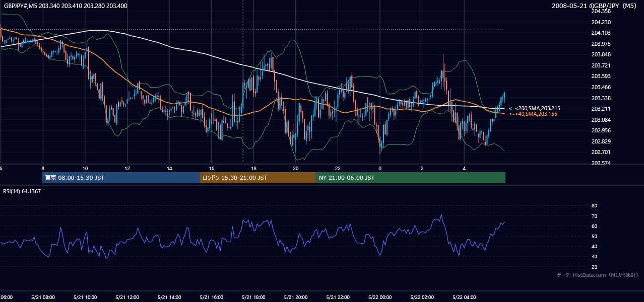Select the 東京 08:00-15:30 JST session bar
Viewport: 644px width, 302px height.
(121, 178)
